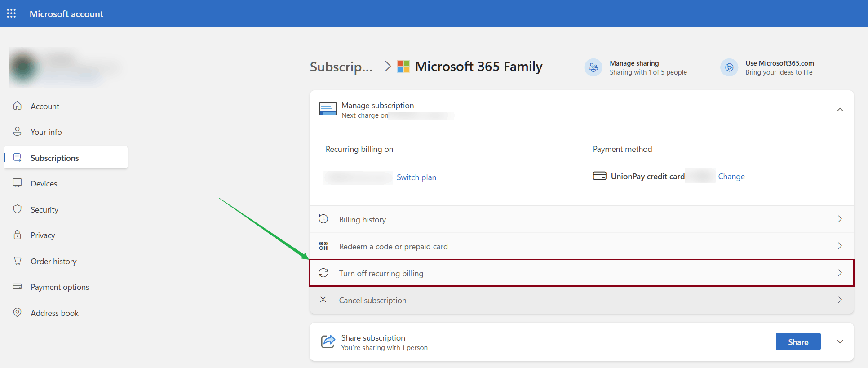Click the Microsoft 365 Family title
This screenshot has width=868, height=368.
tap(479, 67)
